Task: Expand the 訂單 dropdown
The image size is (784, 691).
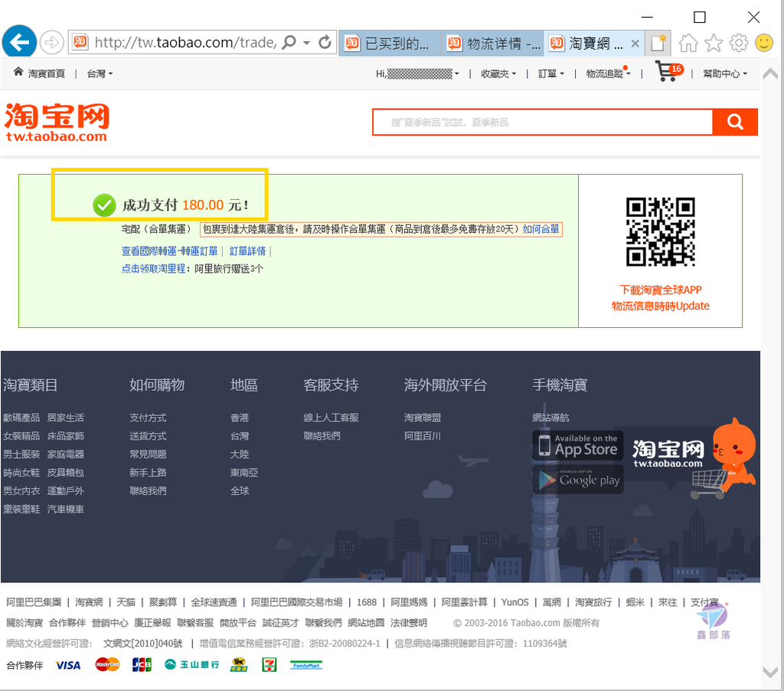Action: [551, 74]
